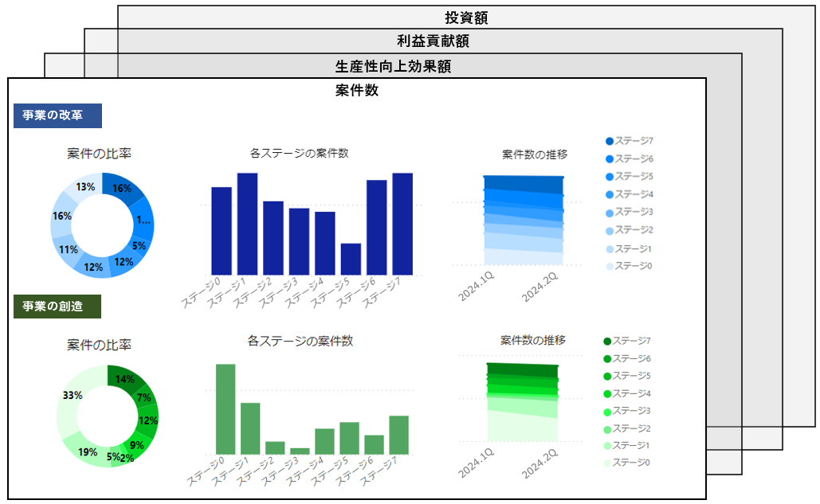This screenshot has height=504, width=820.
Task: Click the green ステージ5 bar
Action: [349, 438]
